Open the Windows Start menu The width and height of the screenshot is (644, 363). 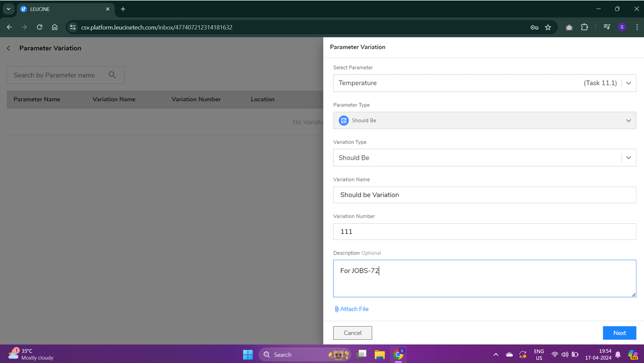(248, 354)
